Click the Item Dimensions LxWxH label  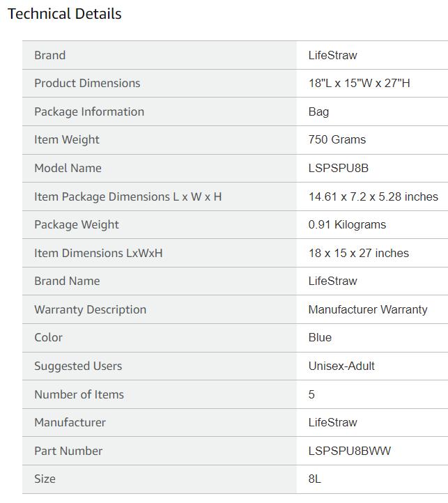click(98, 253)
